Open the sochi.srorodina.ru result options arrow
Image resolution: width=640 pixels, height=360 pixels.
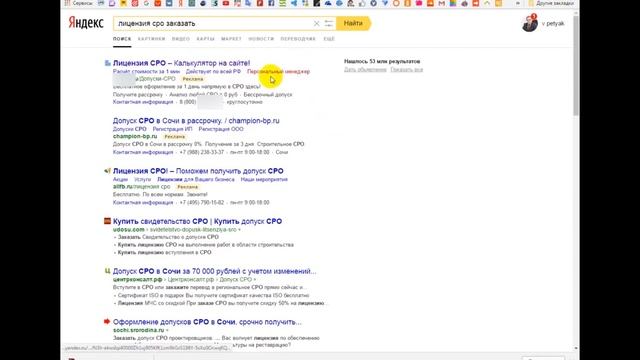point(167,330)
